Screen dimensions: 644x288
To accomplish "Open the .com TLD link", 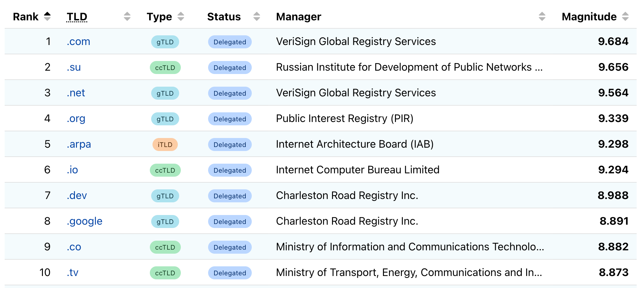I will pos(78,41).
